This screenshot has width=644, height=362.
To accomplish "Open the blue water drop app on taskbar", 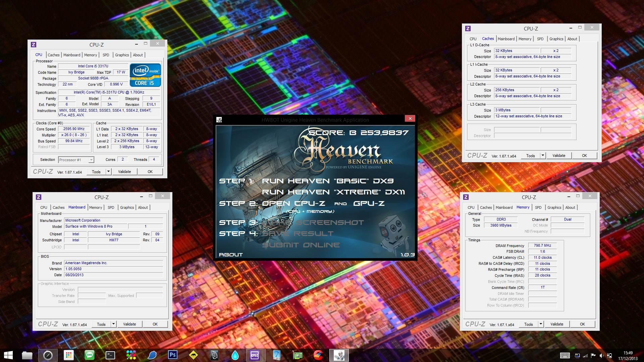I will 235,355.
